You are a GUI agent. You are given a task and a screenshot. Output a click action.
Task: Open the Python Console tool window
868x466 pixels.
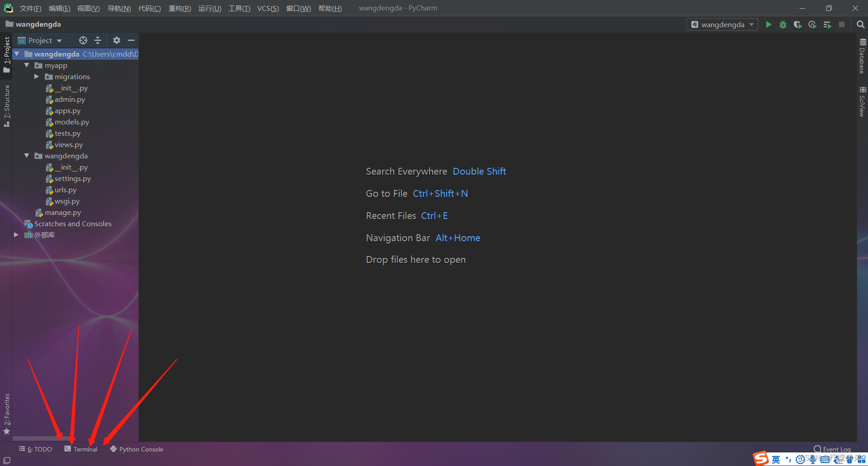pyautogui.click(x=137, y=449)
